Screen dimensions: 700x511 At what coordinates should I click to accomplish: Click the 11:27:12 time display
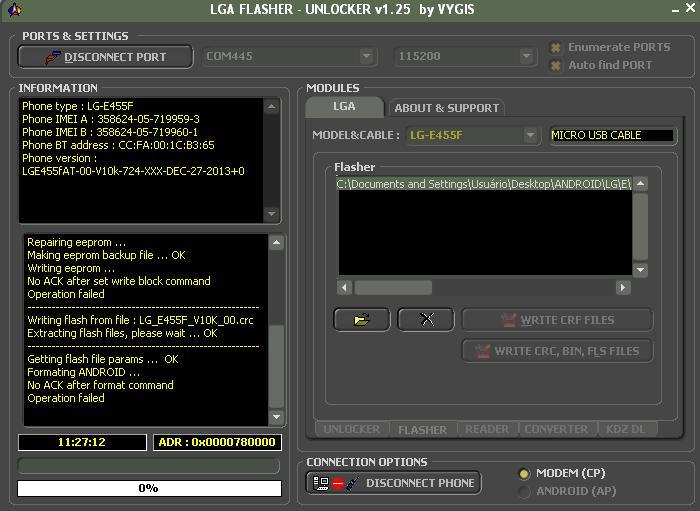pyautogui.click(x=82, y=442)
